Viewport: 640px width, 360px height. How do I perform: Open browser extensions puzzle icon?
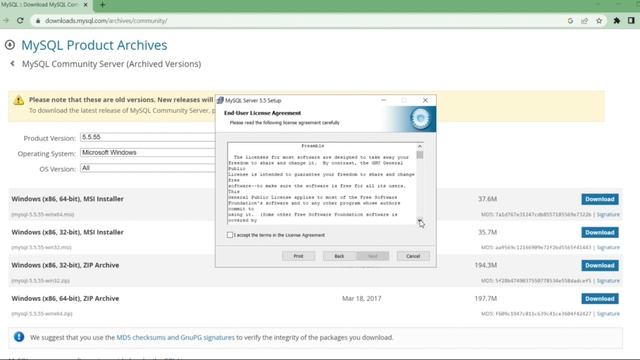point(617,20)
